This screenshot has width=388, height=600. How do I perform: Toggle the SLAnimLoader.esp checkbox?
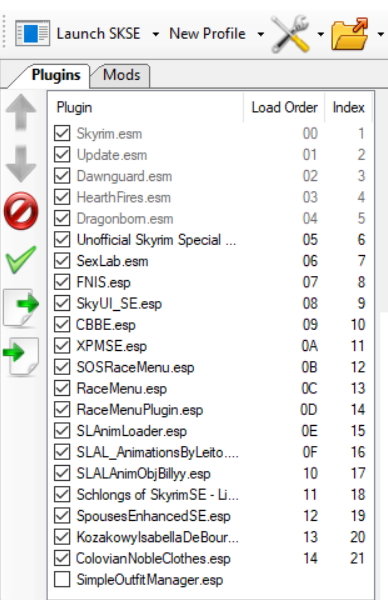pos(62,430)
